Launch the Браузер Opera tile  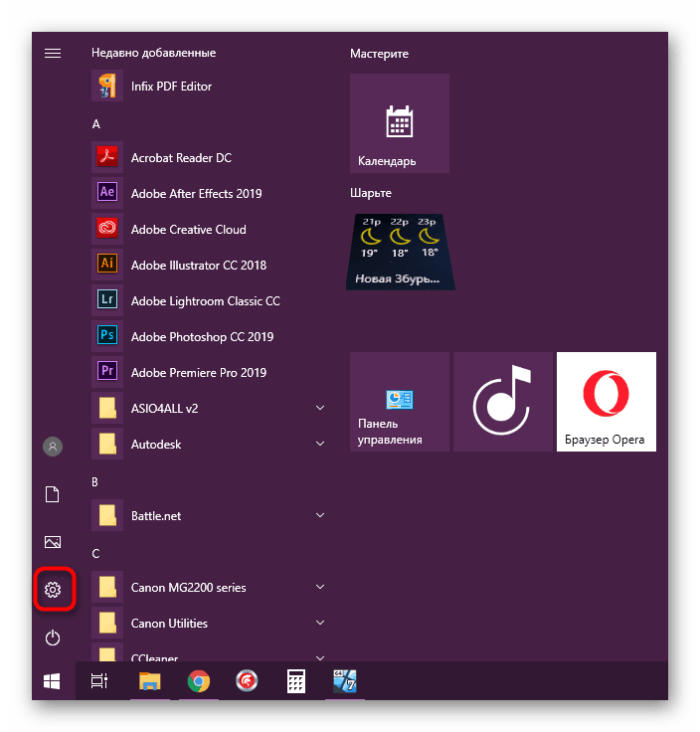607,402
